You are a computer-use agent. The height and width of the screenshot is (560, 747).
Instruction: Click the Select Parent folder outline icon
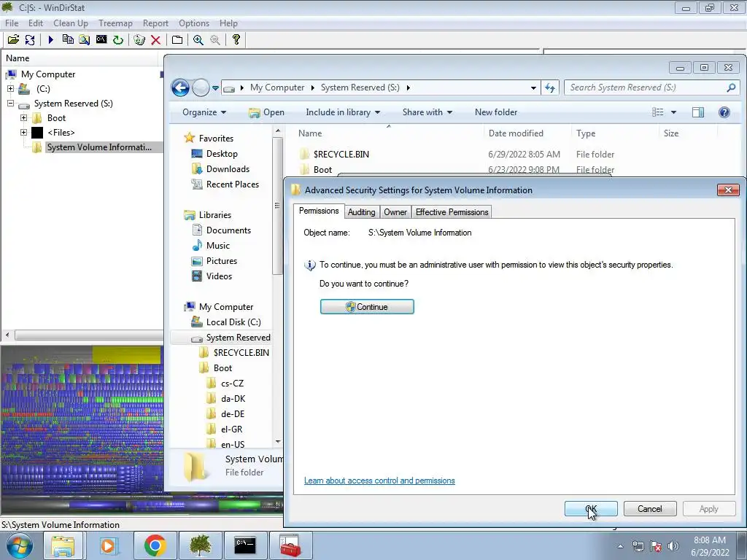click(177, 39)
